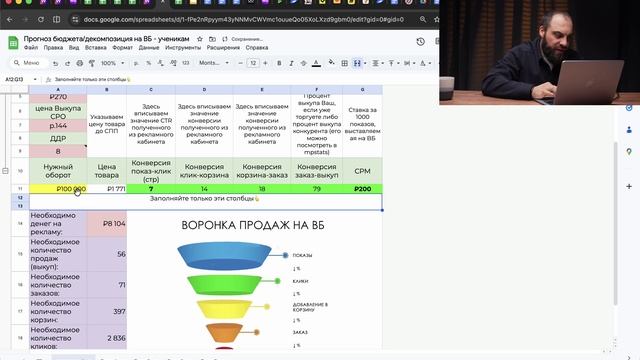Open the name box dropdown arrow
Screen dimensions: 640x360
(35, 80)
